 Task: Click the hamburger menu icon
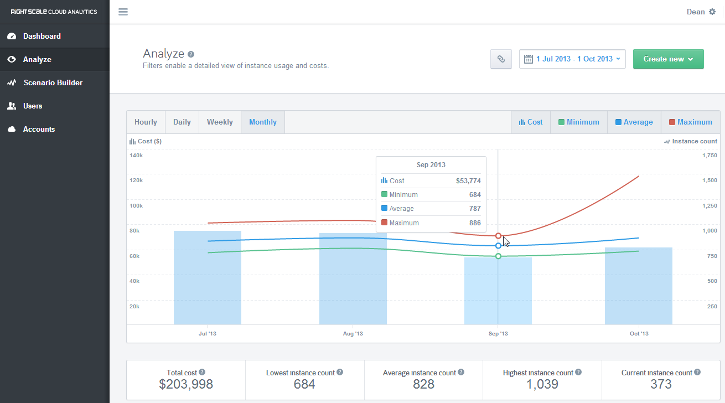pyautogui.click(x=123, y=12)
